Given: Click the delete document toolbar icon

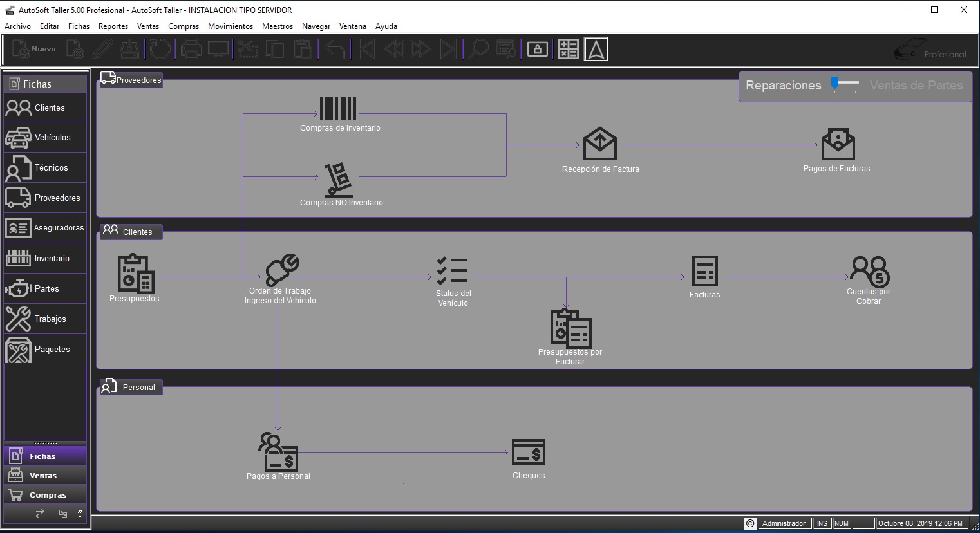Looking at the screenshot, I should pos(75,49).
